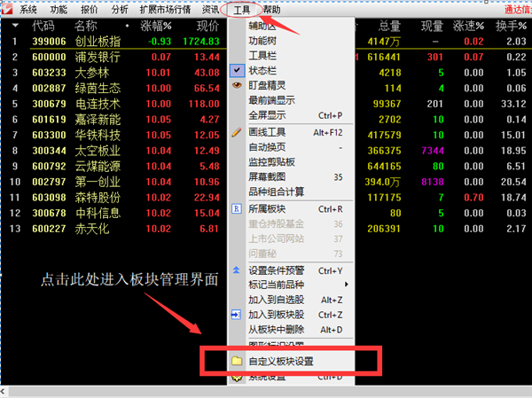Click the arrow icon beside 加入到板块股
The height and width of the screenshot is (398, 532).
236,315
